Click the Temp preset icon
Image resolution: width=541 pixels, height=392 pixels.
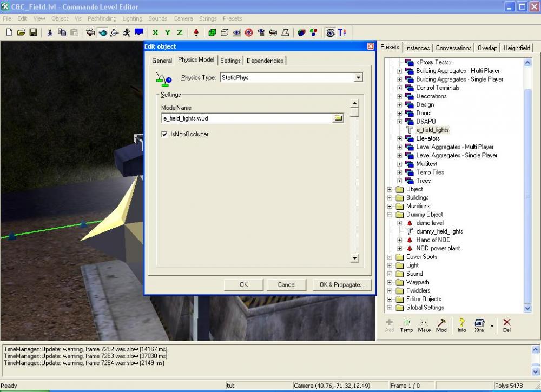coord(406,324)
